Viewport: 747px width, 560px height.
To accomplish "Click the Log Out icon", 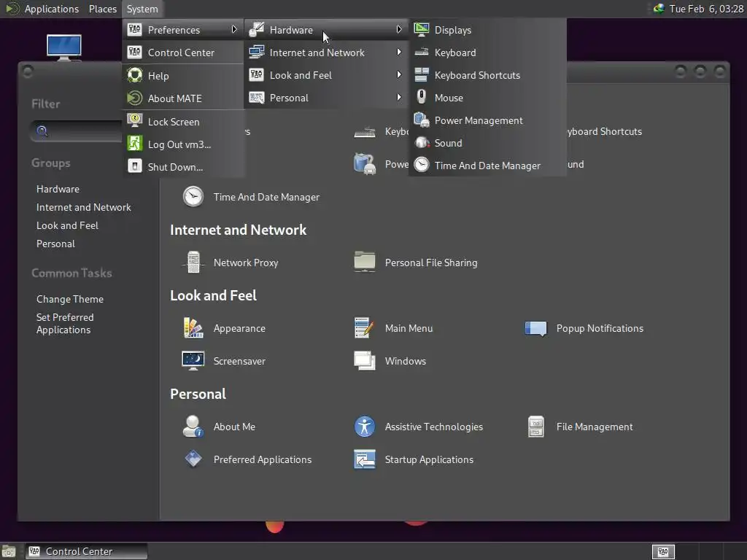I will pos(135,144).
